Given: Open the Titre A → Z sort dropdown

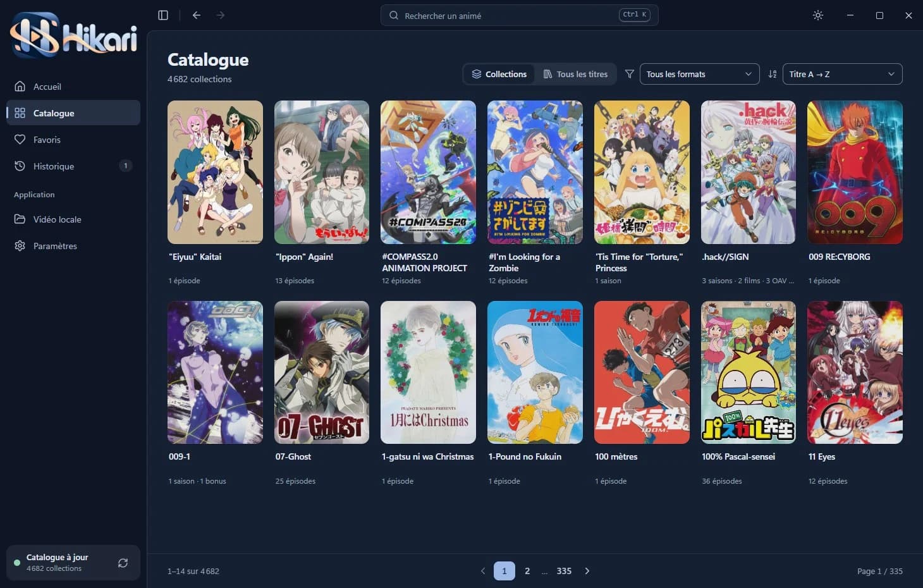Looking at the screenshot, I should point(842,74).
